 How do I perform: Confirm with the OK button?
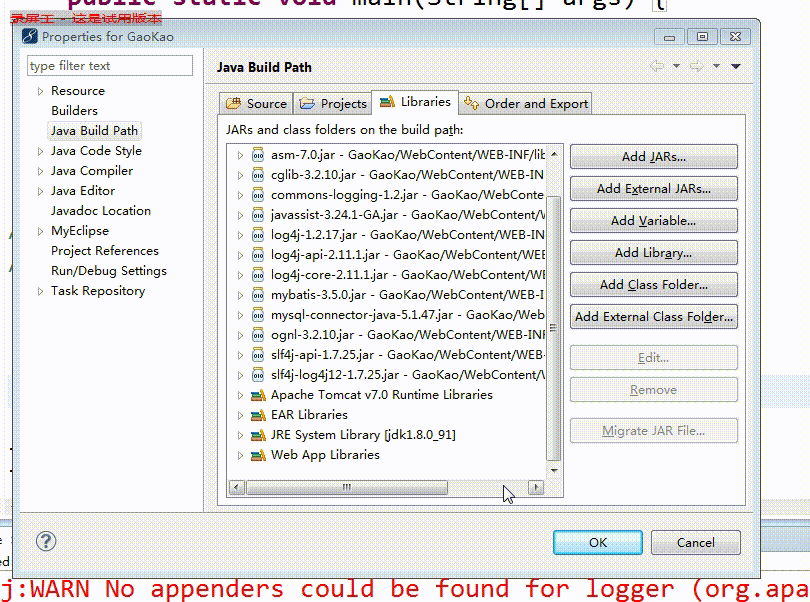pyautogui.click(x=598, y=543)
